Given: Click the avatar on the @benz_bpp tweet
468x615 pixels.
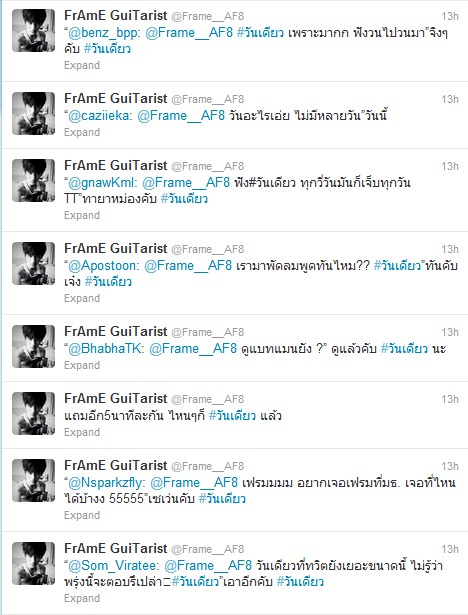Looking at the screenshot, I should coord(33,31).
